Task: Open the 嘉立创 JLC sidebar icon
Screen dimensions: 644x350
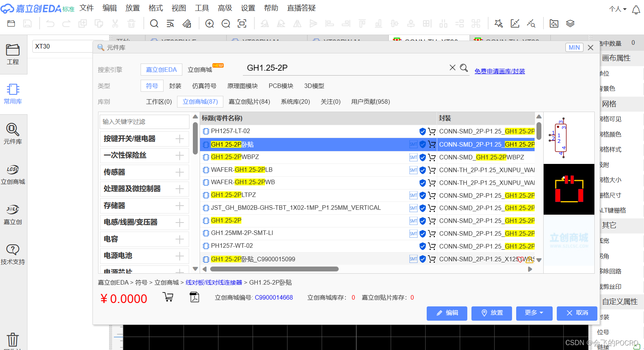Action: (x=13, y=214)
